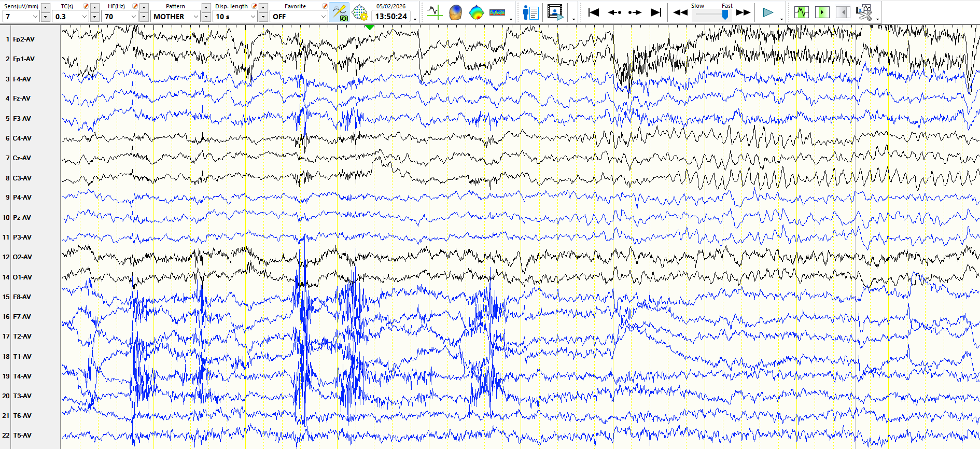Viewport: 980px width, 449px height.
Task: Select the T5-AV channel label
Action: tap(22, 436)
